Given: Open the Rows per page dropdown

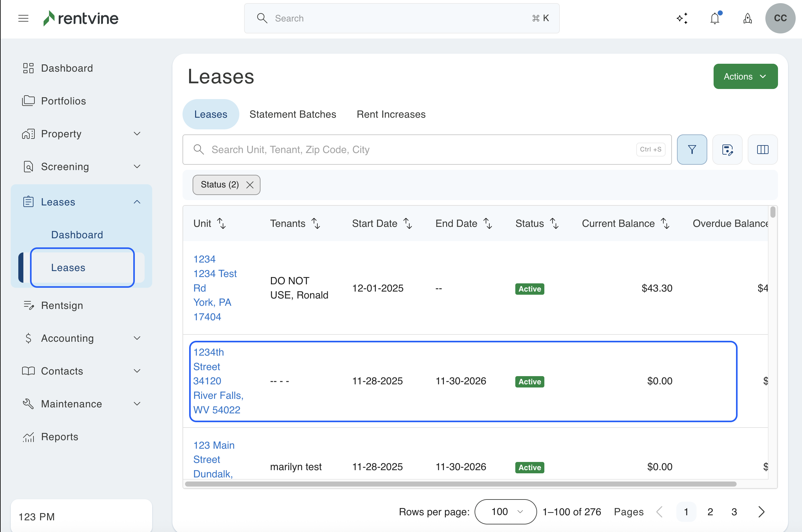Looking at the screenshot, I should [x=505, y=511].
